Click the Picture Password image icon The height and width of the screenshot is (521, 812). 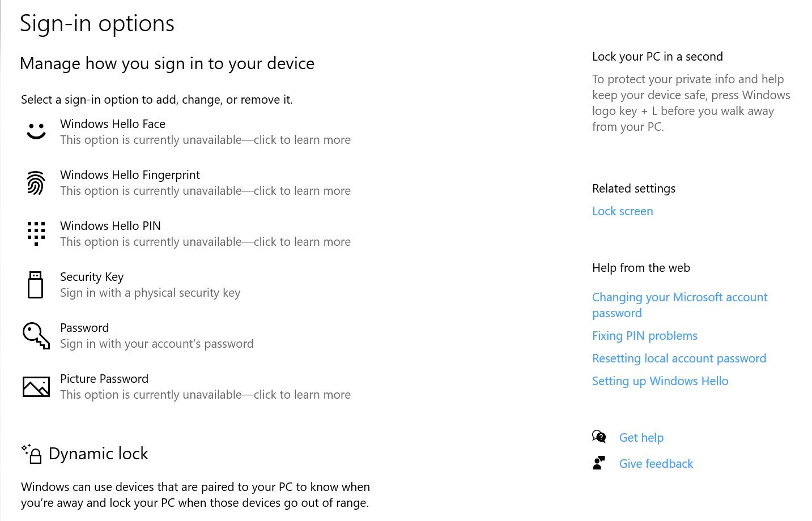click(x=36, y=387)
